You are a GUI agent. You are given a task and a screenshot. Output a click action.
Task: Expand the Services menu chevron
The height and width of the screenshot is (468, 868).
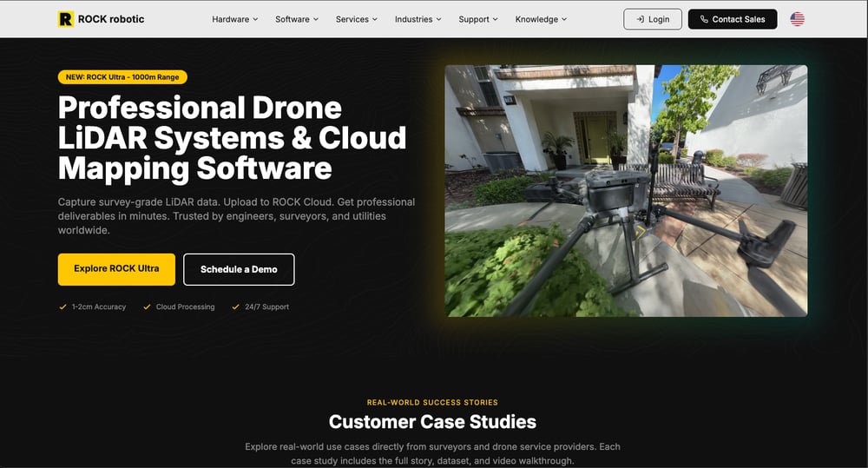tap(374, 19)
